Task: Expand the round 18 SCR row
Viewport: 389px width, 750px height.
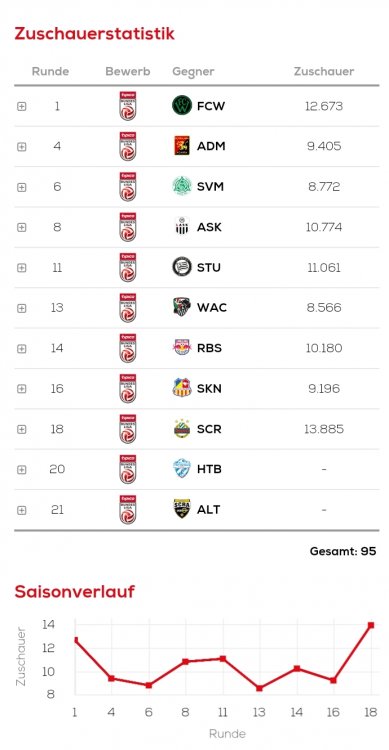Action: click(x=22, y=429)
